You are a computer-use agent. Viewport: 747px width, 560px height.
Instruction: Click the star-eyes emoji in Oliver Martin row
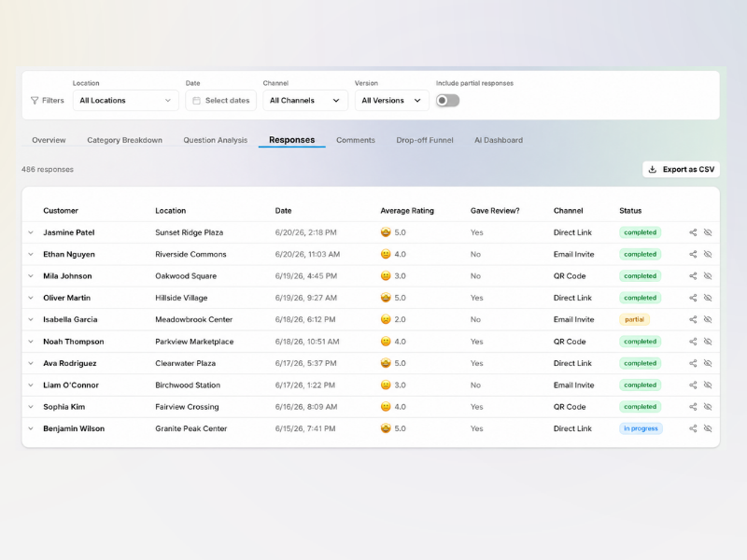pyautogui.click(x=386, y=298)
